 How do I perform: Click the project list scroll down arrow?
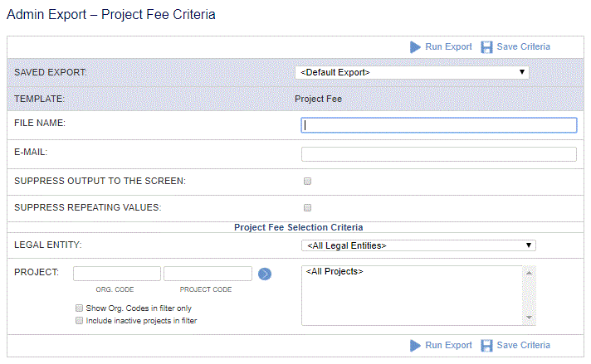529,318
